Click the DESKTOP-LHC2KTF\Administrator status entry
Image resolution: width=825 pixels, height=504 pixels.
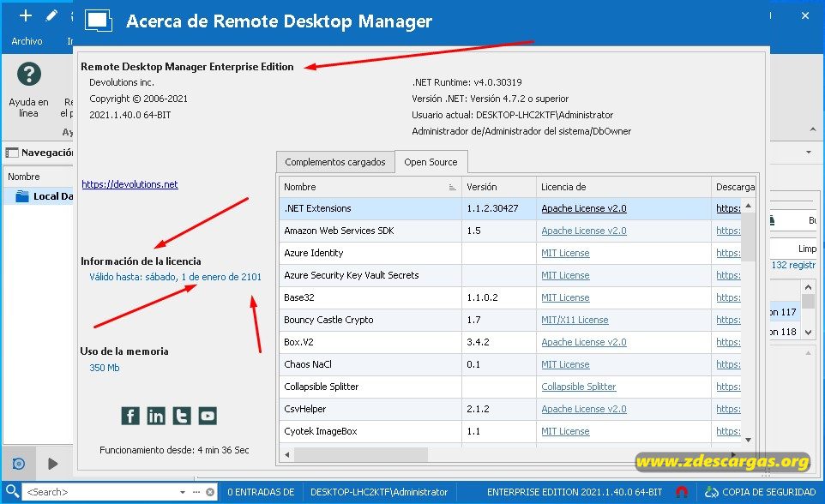379,492
